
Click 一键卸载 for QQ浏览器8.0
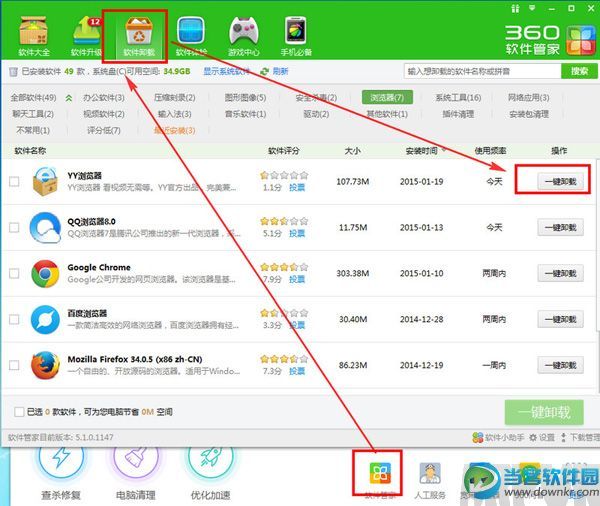[x=561, y=227]
